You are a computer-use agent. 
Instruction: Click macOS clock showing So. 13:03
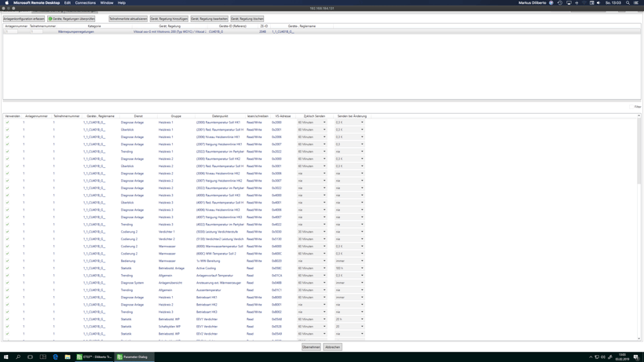(613, 3)
